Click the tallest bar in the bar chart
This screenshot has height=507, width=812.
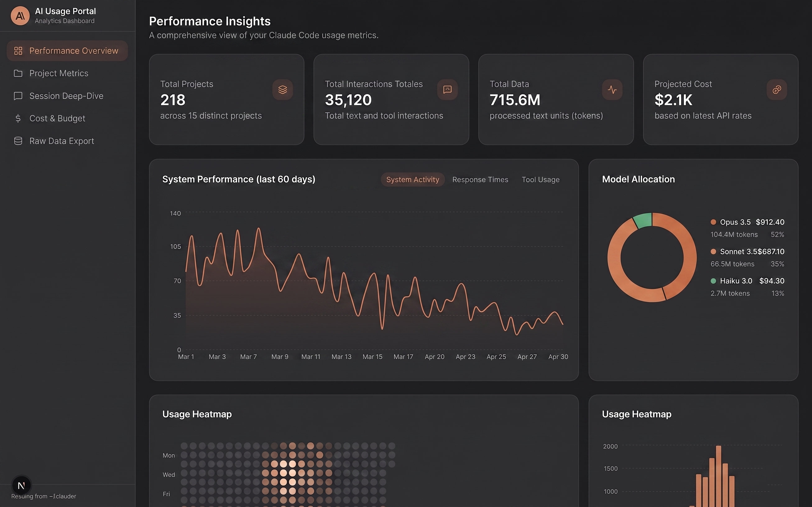pyautogui.click(x=718, y=476)
